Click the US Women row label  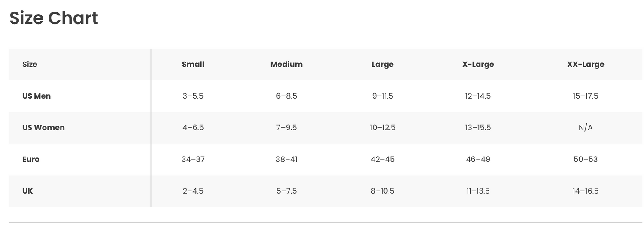(x=43, y=128)
